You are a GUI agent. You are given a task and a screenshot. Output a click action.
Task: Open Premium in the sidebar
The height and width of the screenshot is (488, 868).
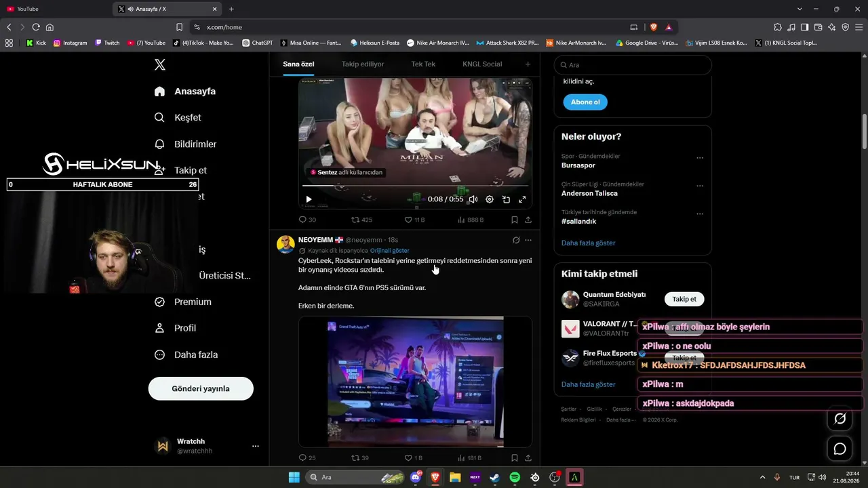[x=182, y=302]
